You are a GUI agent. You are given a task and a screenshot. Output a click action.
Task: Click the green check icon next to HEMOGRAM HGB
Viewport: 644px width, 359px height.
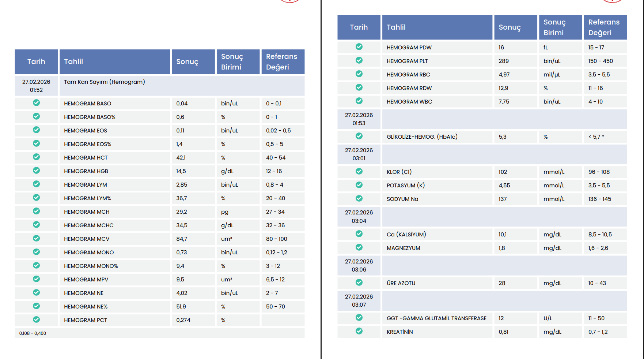[36, 171]
